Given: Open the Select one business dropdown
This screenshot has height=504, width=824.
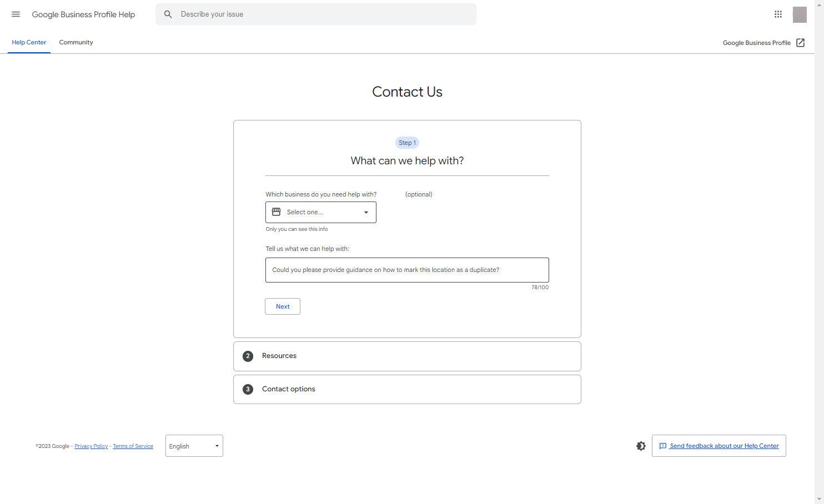Looking at the screenshot, I should point(321,212).
